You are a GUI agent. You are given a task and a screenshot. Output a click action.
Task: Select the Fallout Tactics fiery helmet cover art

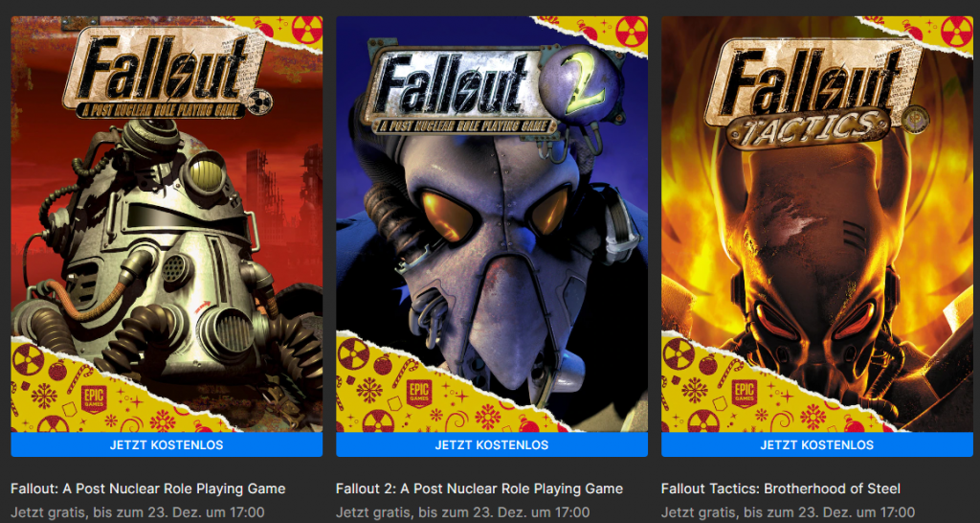[817, 224]
